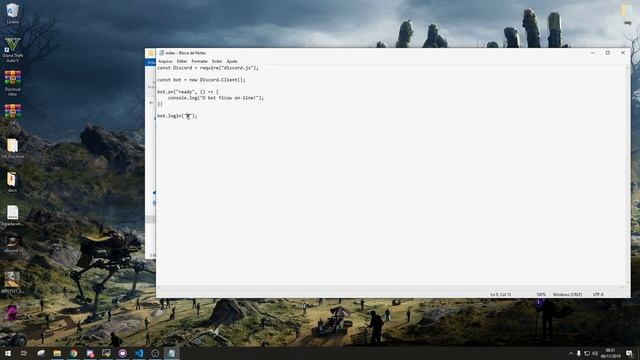
Task: Open the Ajuda menu in Notepad
Action: 232,61
